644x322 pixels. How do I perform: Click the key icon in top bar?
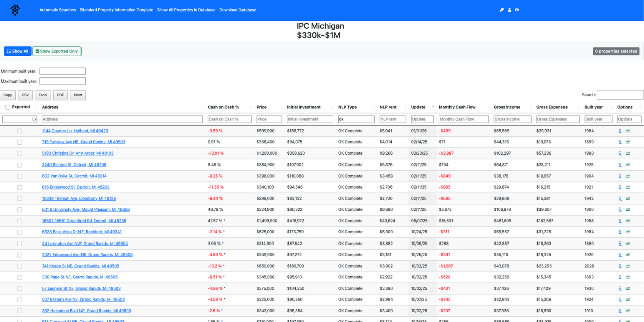pos(502,10)
